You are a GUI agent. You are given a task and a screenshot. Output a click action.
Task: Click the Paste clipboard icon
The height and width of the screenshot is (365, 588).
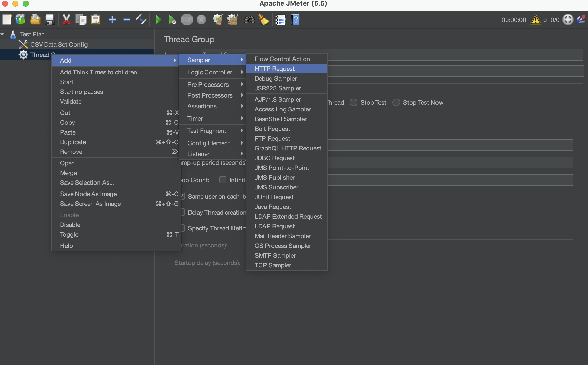coord(96,20)
